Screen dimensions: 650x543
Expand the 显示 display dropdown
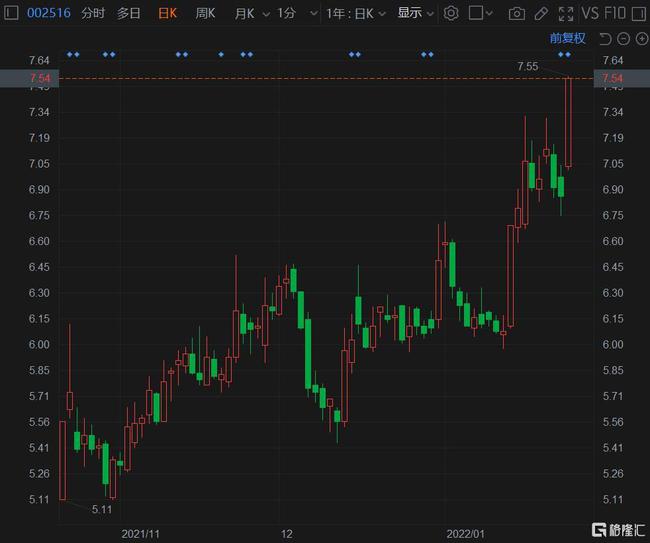415,13
